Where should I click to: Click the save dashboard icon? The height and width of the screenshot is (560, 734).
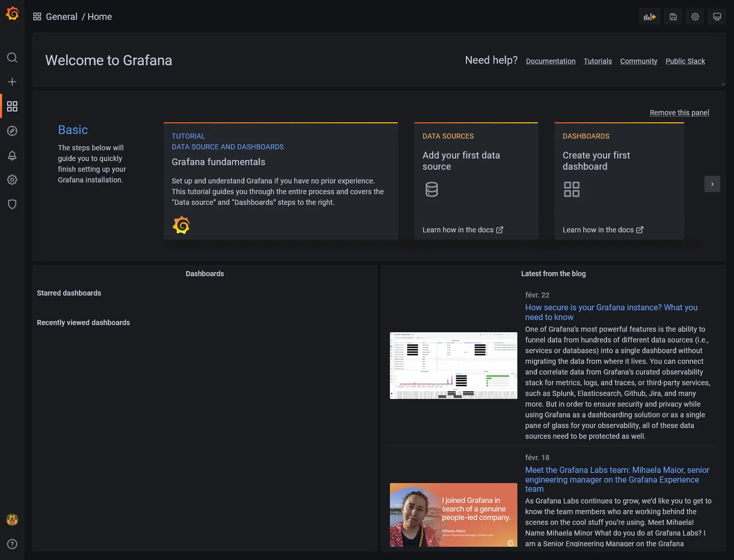coord(673,16)
